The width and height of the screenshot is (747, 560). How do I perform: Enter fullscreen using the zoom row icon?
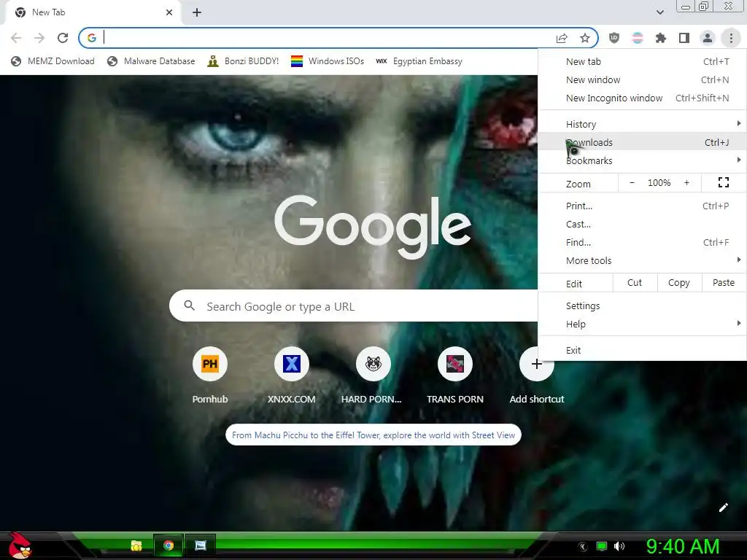tap(723, 182)
